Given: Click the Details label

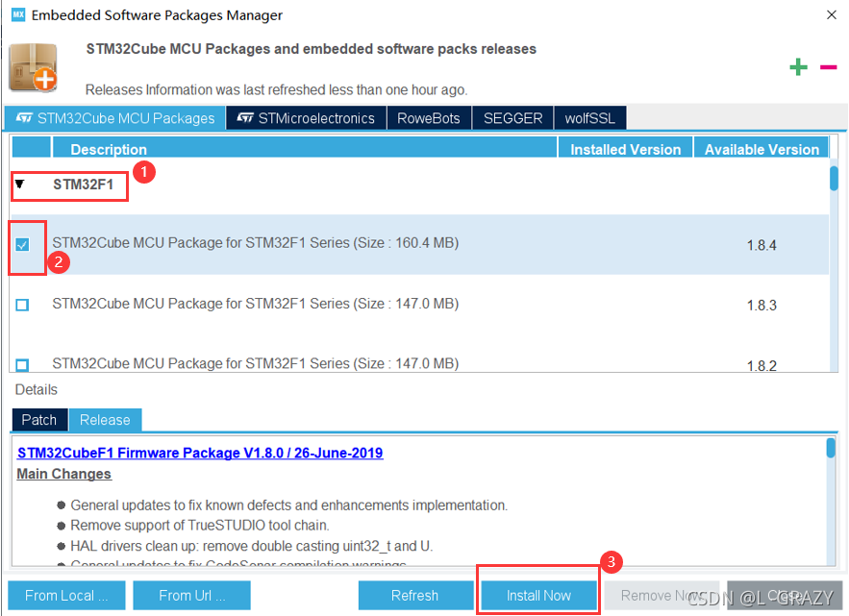Looking at the screenshot, I should click(37, 389).
